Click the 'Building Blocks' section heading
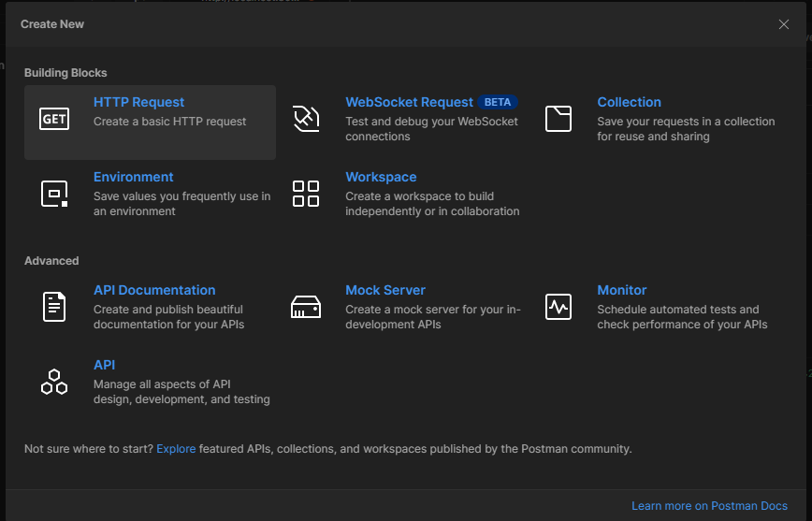812x521 pixels. pyautogui.click(x=65, y=73)
